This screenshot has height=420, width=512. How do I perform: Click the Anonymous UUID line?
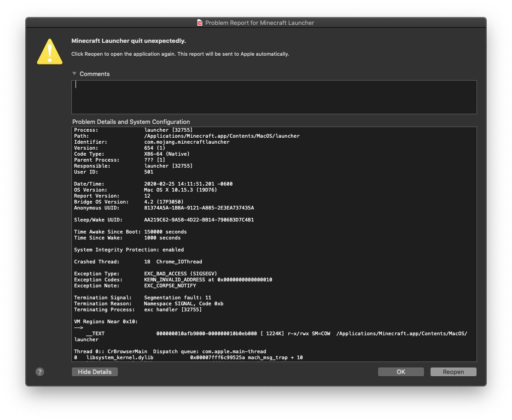(x=164, y=208)
